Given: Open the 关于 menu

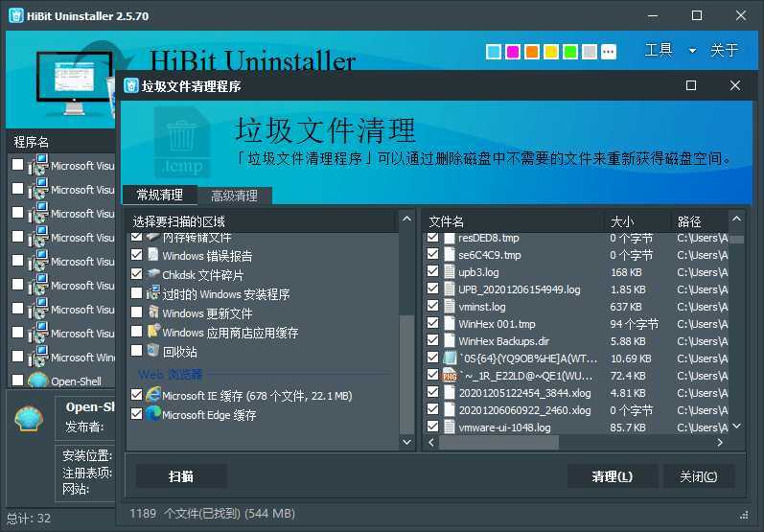Looking at the screenshot, I should 724,50.
